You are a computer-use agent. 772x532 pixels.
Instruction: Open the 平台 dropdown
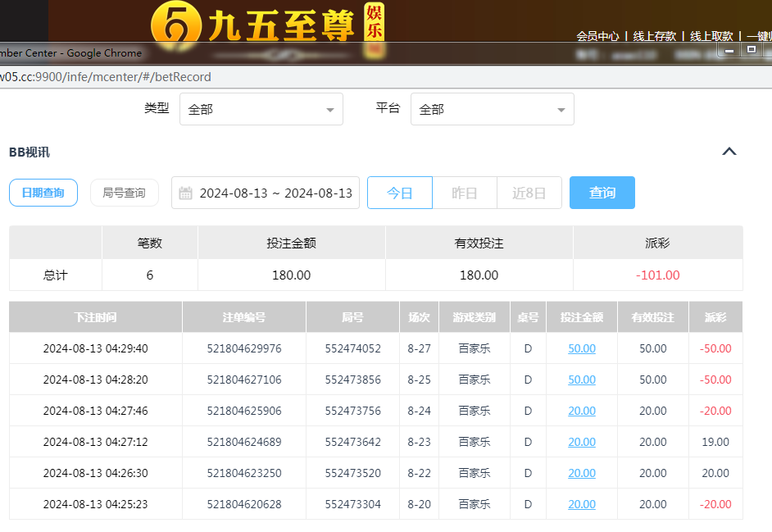pos(492,109)
